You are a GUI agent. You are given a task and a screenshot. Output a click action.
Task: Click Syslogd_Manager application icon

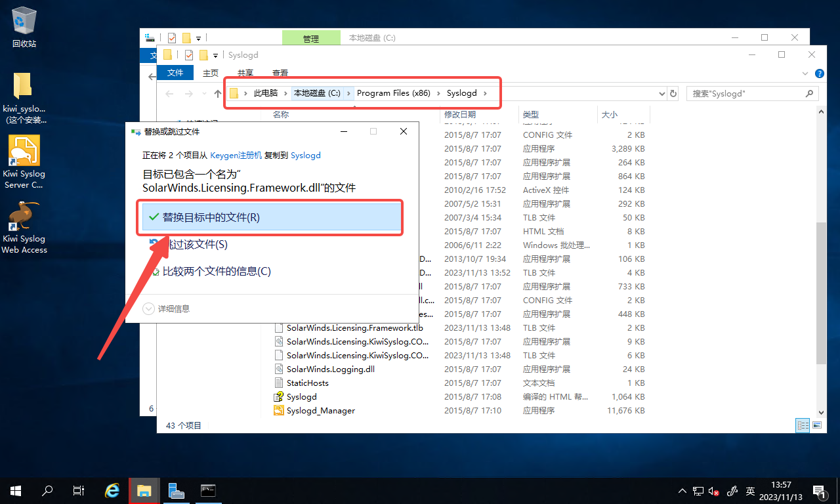coord(279,410)
